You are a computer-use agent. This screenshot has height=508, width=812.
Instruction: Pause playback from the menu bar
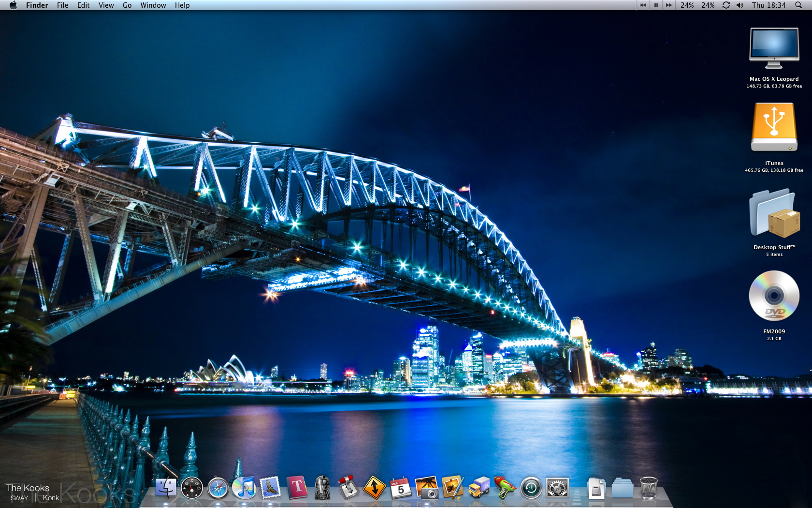click(656, 5)
